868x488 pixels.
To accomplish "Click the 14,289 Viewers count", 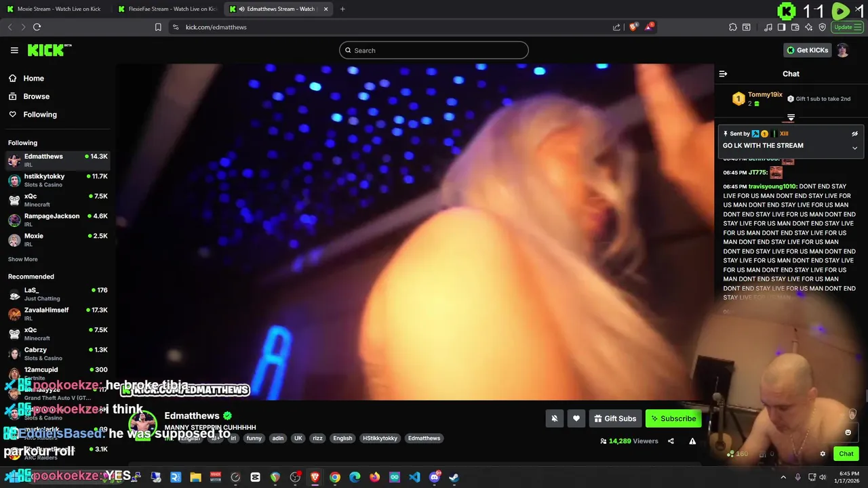I will 629,441.
